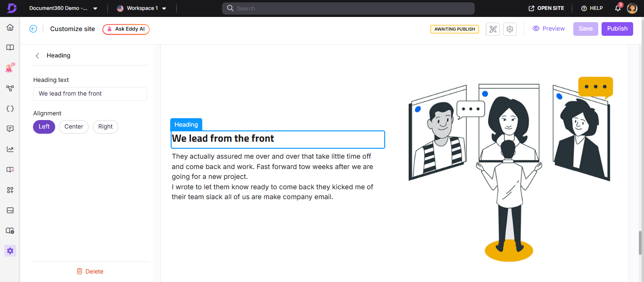Click the trash icon beside Delete
The width and height of the screenshot is (644, 282).
pos(80,271)
